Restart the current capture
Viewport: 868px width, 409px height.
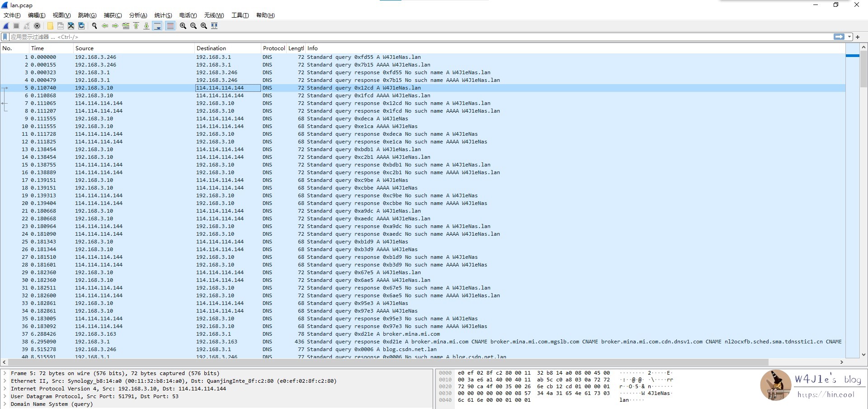[x=27, y=26]
